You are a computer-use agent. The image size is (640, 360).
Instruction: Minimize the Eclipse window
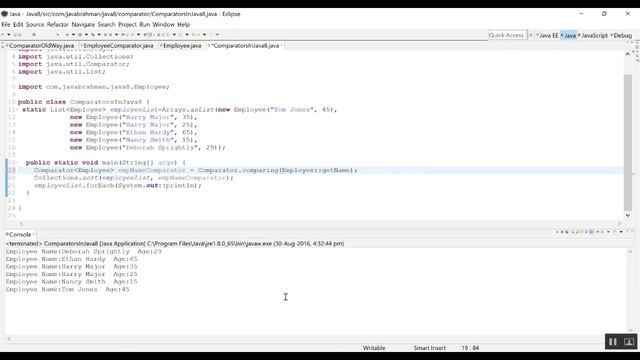581,13
